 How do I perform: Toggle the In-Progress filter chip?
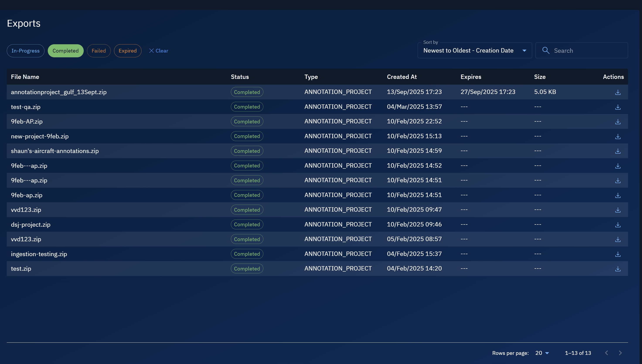(26, 51)
